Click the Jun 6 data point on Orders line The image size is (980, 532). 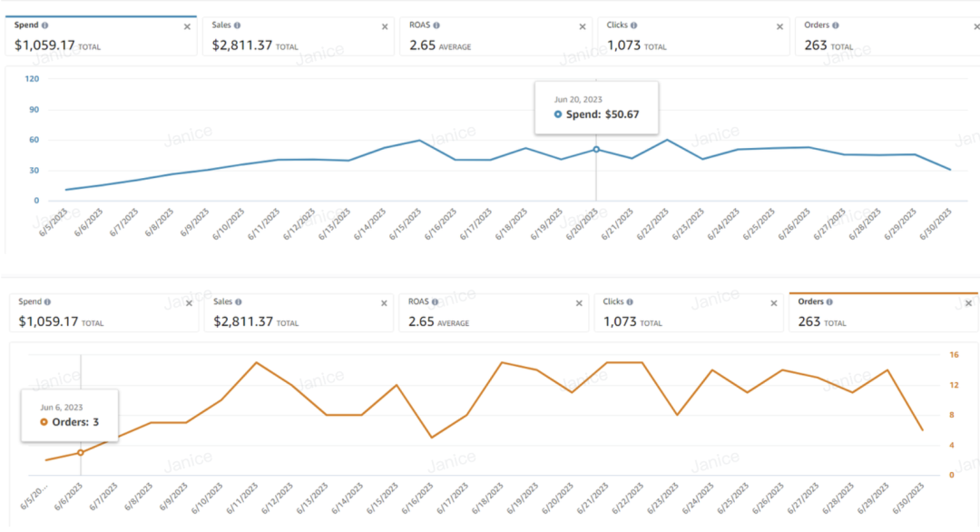[81, 453]
